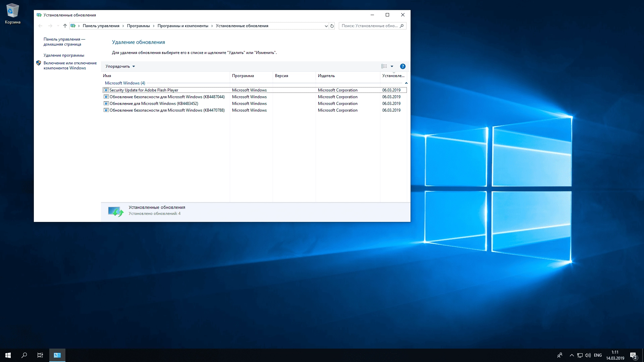Click 'Microsoft Corporation' in KB4483452 row
This screenshot has width=644, height=362.
click(337, 104)
